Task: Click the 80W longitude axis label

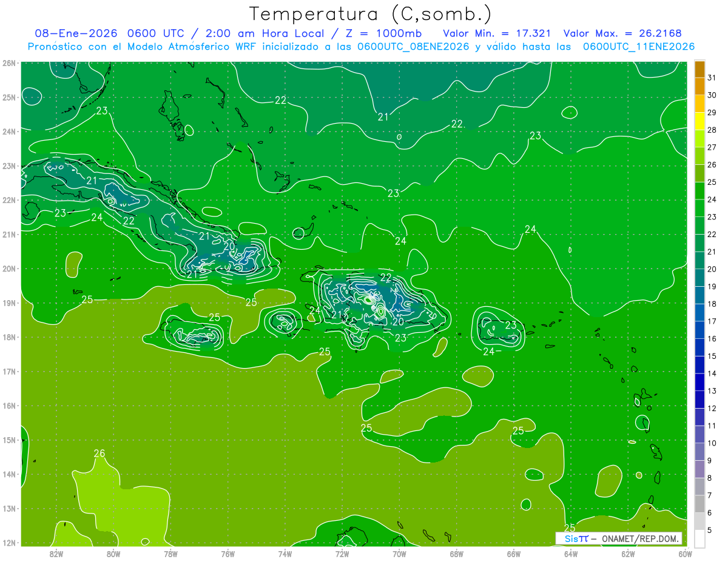Action: point(113,554)
